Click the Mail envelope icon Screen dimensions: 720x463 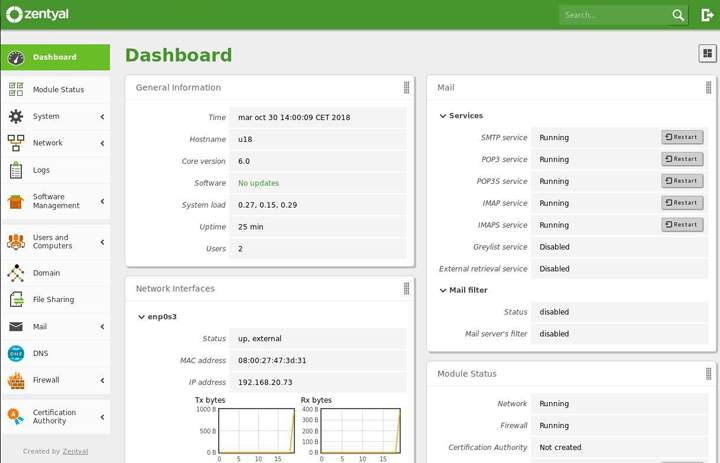[x=16, y=327]
